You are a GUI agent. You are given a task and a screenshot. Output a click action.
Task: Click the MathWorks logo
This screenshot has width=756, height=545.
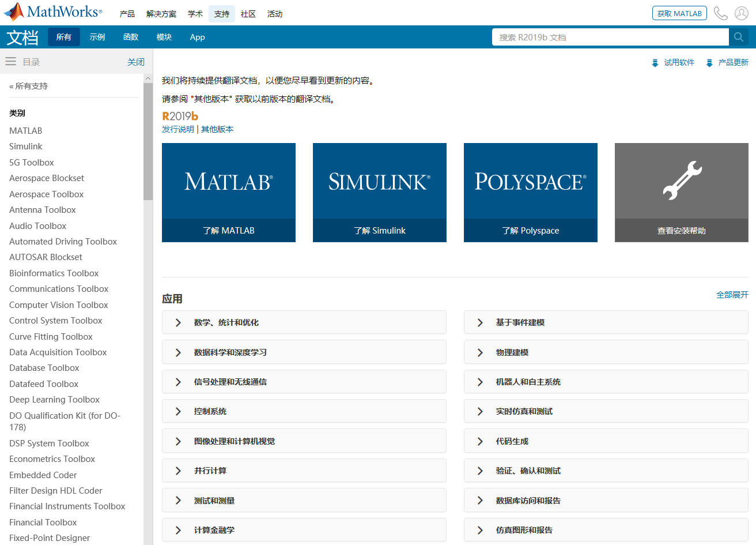pyautogui.click(x=51, y=11)
